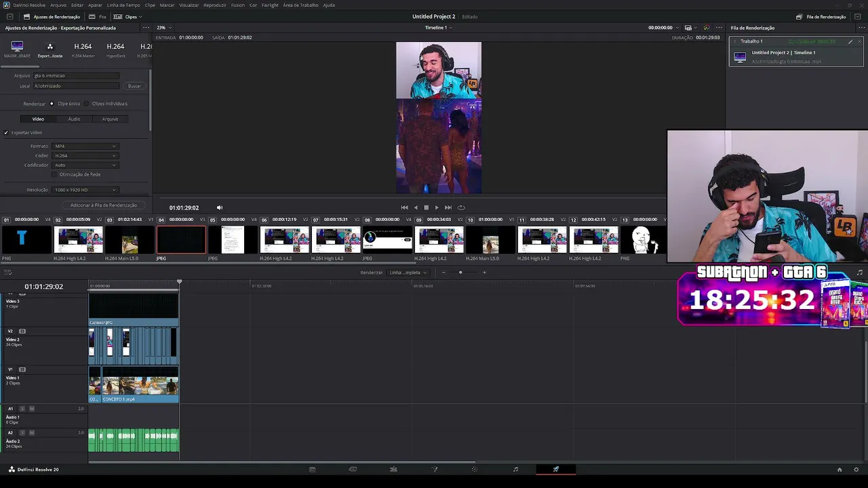This screenshot has height=488, width=868.
Task: Open the Renderizar range dropdown
Action: click(408, 272)
